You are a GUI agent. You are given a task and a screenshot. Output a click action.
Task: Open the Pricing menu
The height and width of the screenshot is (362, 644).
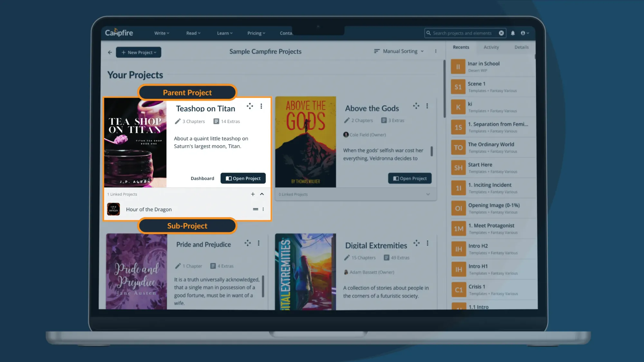click(256, 33)
